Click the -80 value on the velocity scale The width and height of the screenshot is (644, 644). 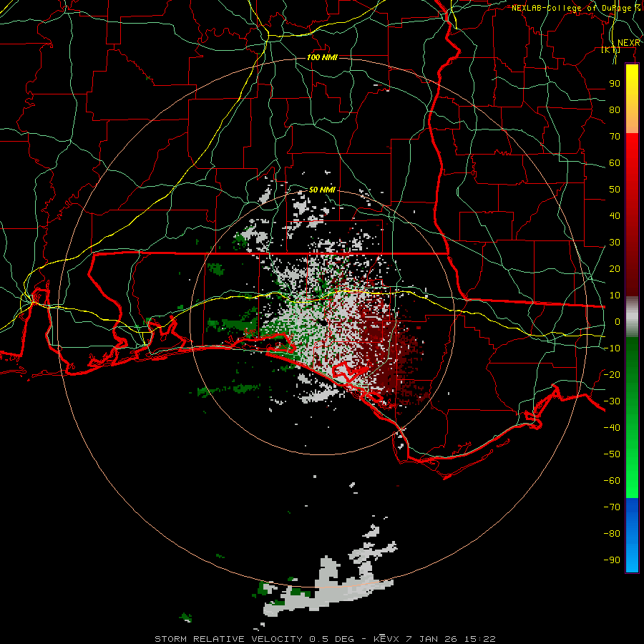click(x=612, y=534)
